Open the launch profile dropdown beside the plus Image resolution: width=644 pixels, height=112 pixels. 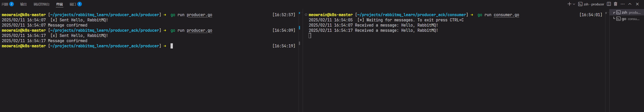[x=574, y=4]
